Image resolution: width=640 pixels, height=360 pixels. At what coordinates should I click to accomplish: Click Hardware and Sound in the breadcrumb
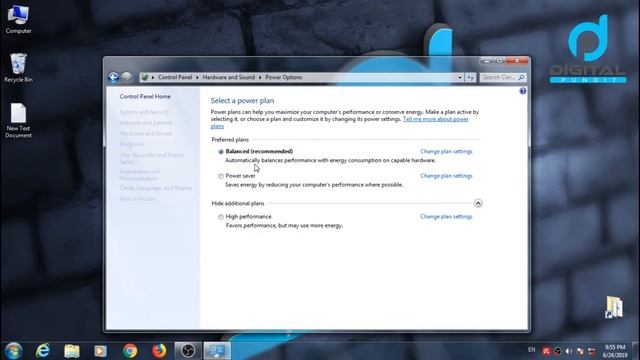229,77
